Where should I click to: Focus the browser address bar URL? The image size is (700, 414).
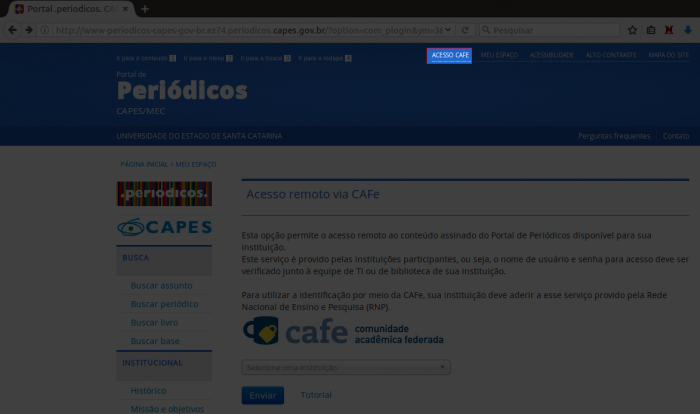click(249, 30)
